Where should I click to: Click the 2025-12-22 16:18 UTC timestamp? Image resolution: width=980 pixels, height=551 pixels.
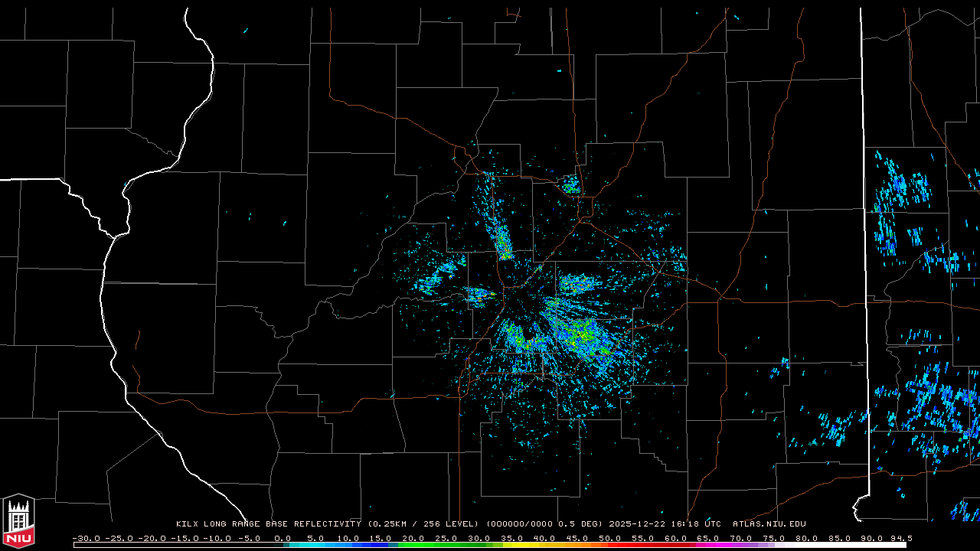coord(665,524)
